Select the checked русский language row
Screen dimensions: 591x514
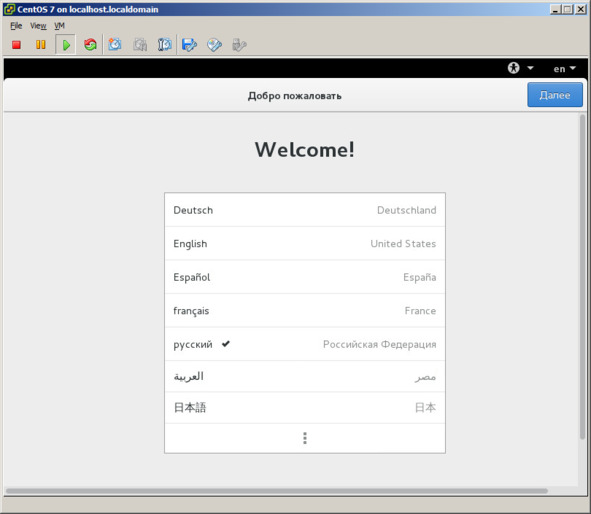tap(305, 344)
